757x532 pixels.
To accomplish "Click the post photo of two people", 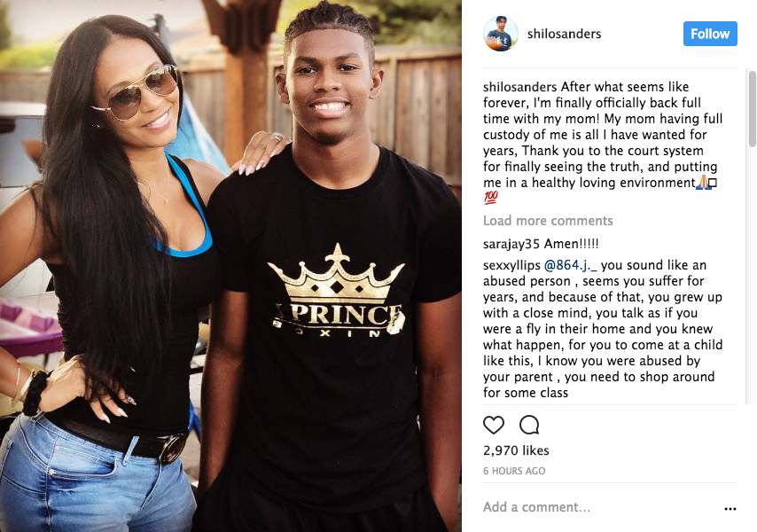I will click(230, 266).
